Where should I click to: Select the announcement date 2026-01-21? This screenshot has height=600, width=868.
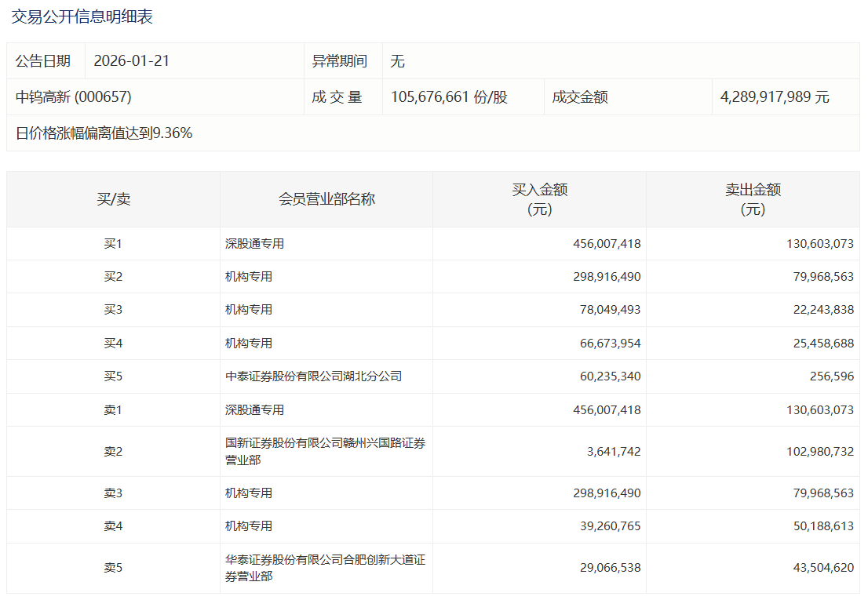[132, 61]
